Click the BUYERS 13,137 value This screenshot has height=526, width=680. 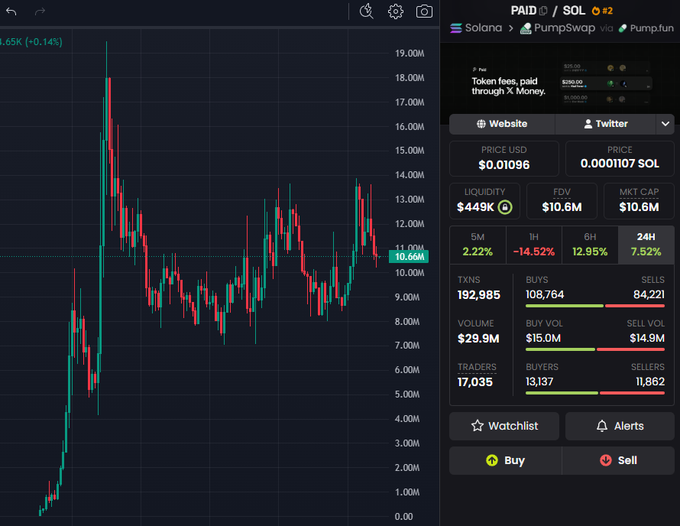[x=539, y=382]
